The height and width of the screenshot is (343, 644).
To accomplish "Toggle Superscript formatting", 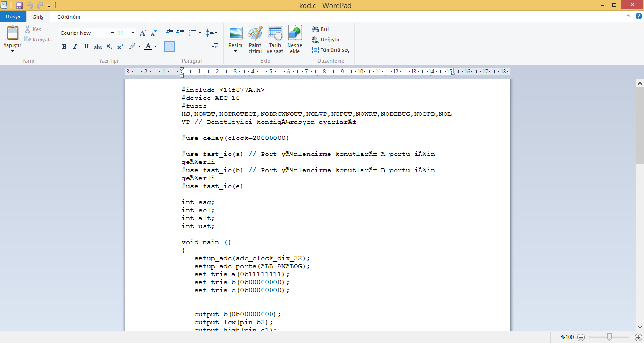I will 120,46.
